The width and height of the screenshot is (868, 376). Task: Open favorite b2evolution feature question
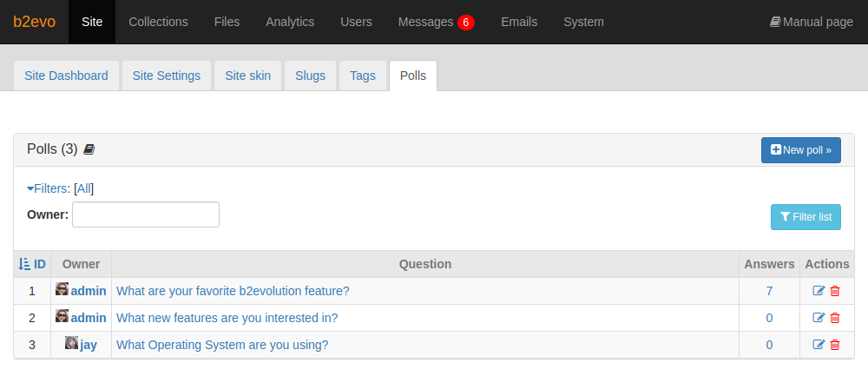[x=233, y=291]
